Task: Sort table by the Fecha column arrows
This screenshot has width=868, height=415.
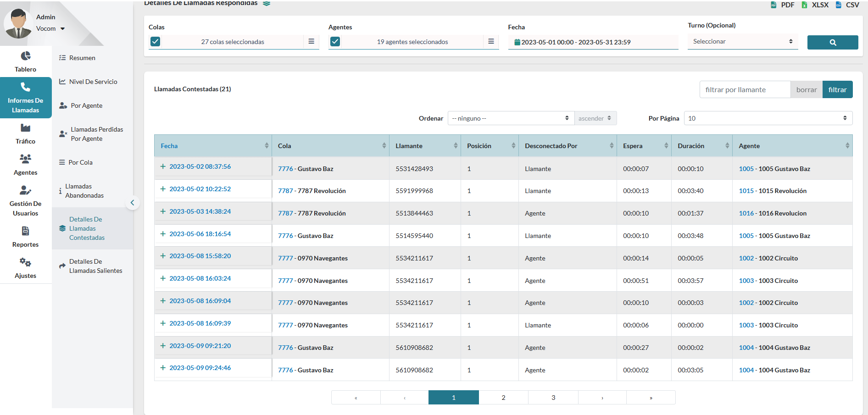Action: tap(267, 146)
